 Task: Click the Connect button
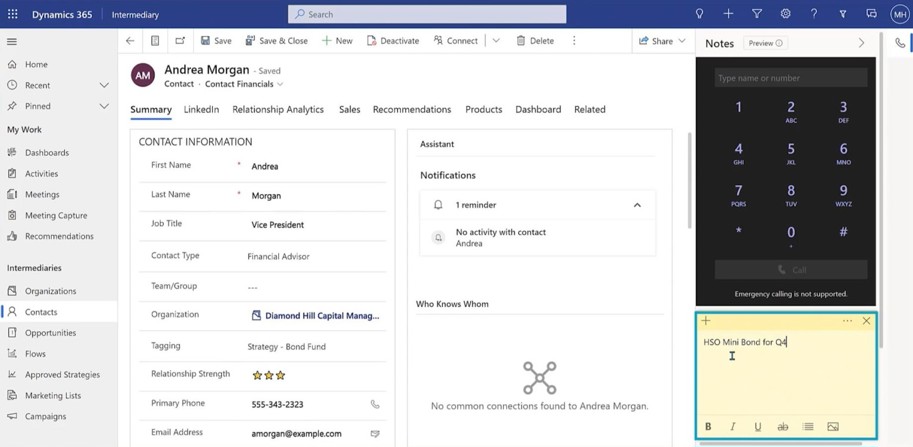(x=456, y=41)
